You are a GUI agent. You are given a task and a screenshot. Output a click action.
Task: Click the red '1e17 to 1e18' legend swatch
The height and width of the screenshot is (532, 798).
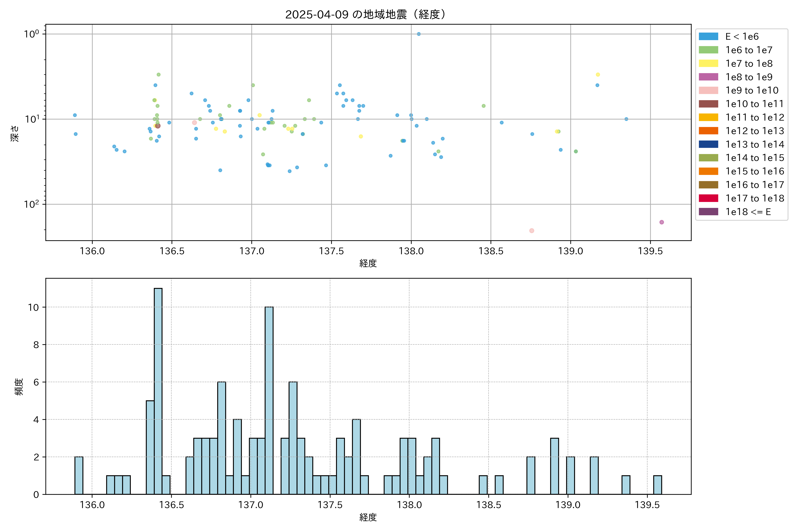(x=708, y=198)
